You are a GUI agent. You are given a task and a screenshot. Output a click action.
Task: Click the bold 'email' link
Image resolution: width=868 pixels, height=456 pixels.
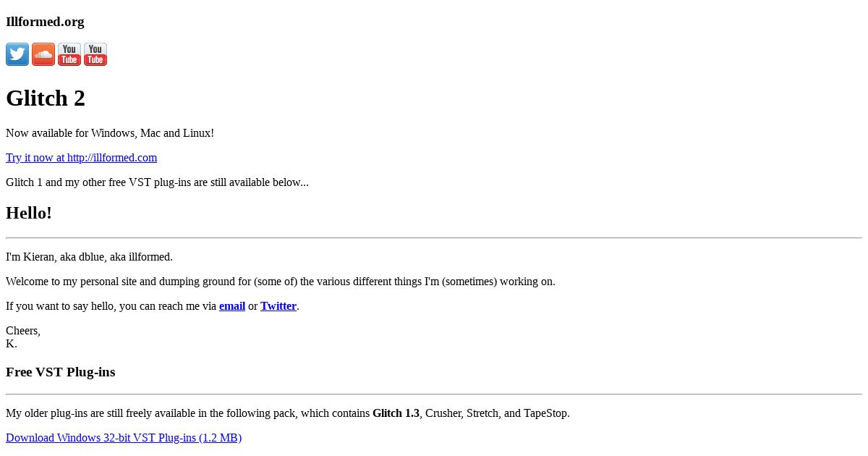(232, 306)
